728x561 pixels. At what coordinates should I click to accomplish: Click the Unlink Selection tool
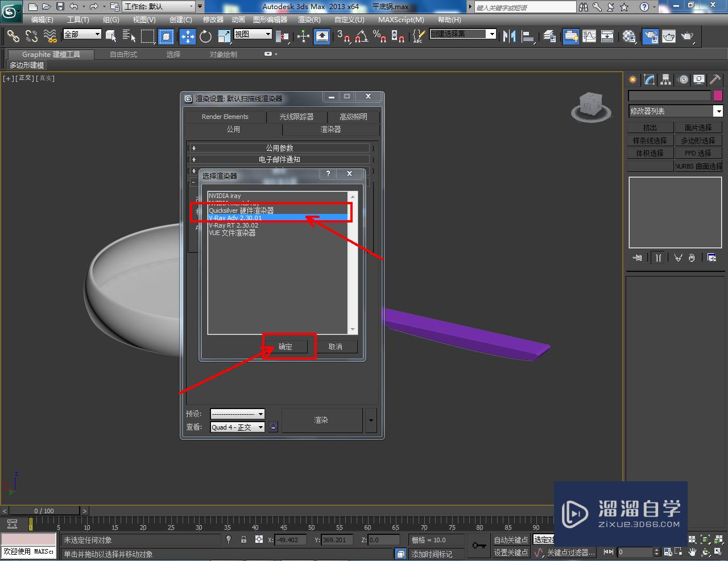coord(32,36)
